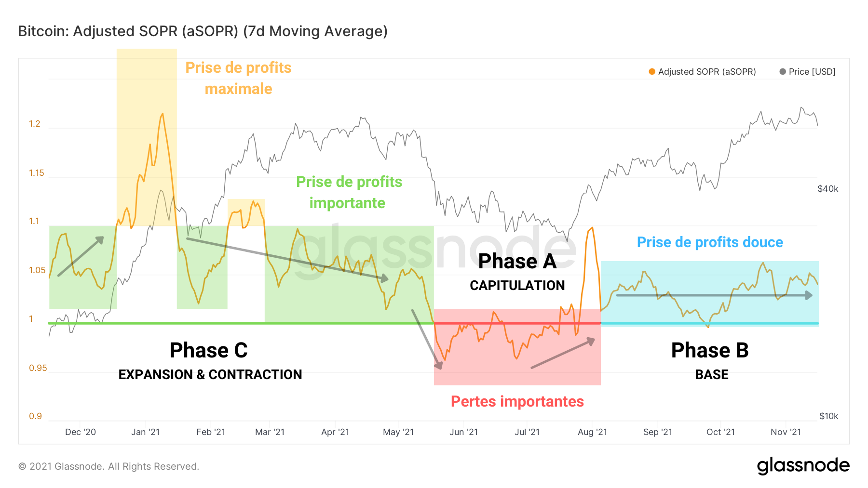This screenshot has width=868, height=488.
Task: Click the "Prise de profits importante" green label
Action: tap(349, 192)
